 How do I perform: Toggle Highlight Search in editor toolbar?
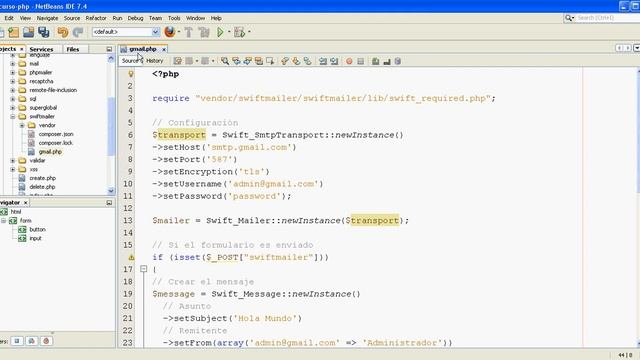pyautogui.click(x=259, y=61)
